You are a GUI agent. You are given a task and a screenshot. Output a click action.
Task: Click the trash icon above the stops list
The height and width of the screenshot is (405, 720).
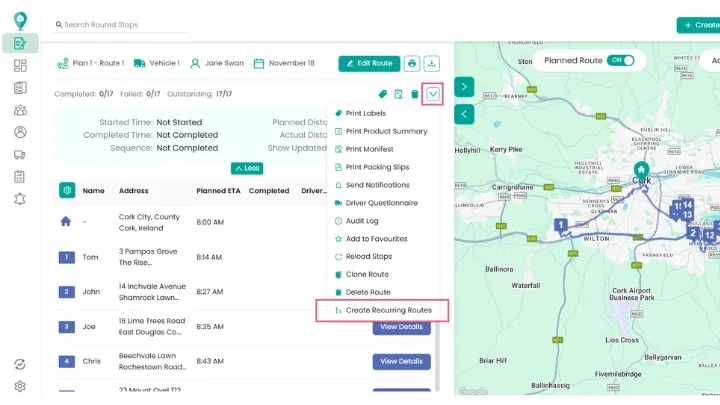point(414,94)
